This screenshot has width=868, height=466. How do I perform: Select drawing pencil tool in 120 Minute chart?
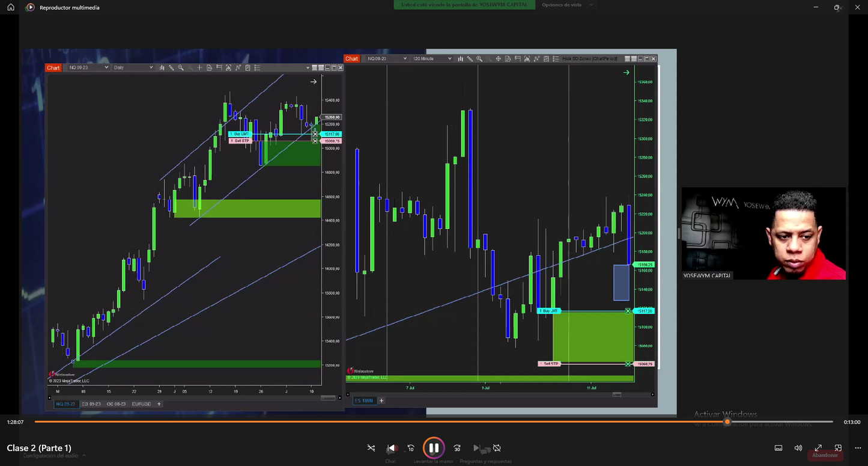tap(470, 59)
